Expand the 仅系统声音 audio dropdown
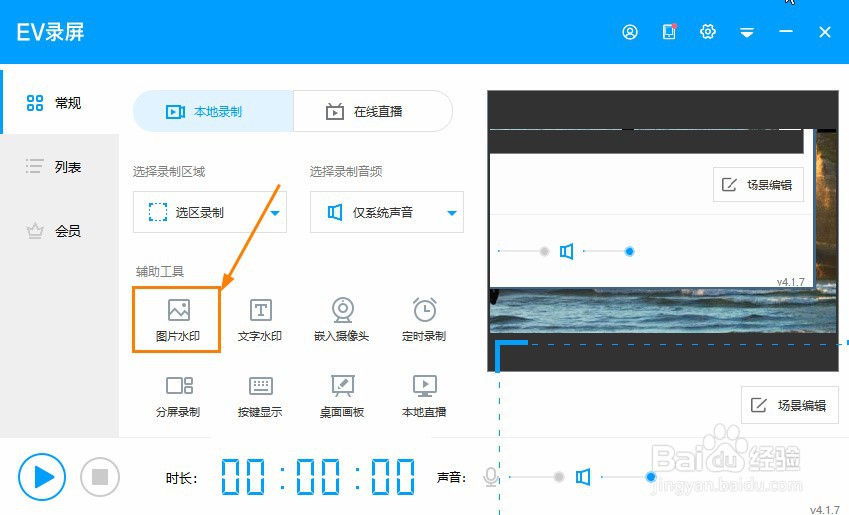The image size is (849, 515). 387,212
